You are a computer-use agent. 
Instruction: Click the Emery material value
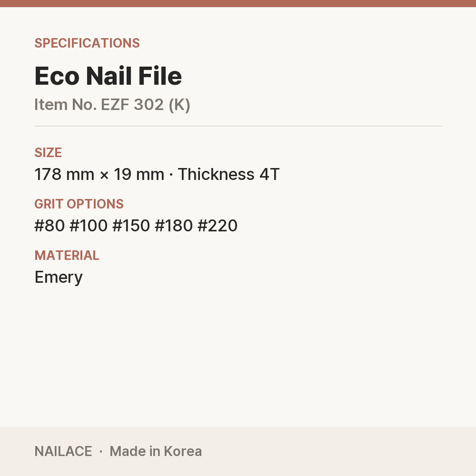pos(59,278)
